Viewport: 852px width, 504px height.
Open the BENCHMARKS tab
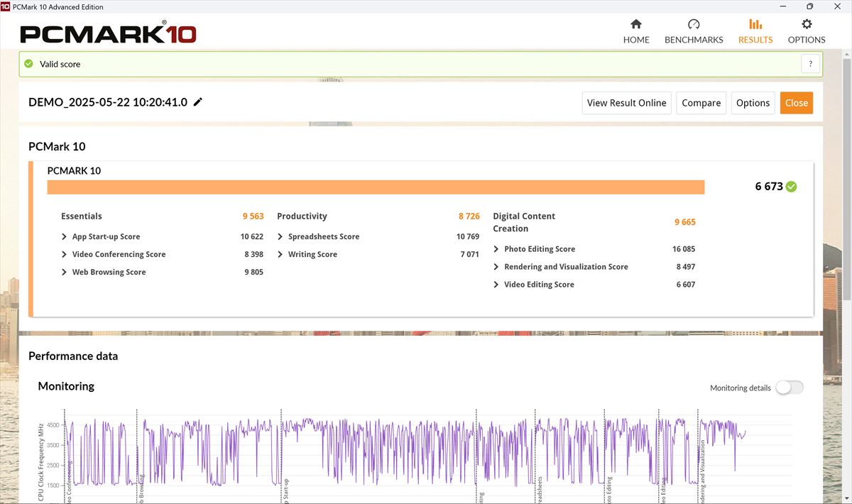(694, 32)
